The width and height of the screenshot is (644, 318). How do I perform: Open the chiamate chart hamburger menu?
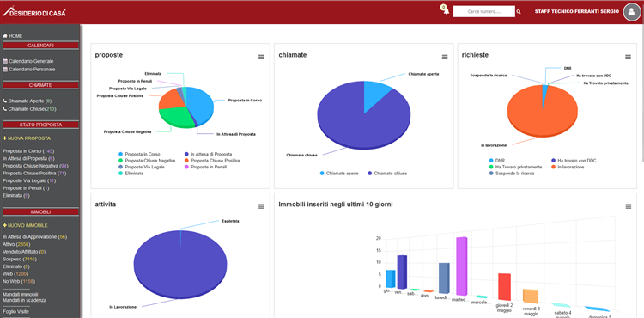pyautogui.click(x=445, y=57)
